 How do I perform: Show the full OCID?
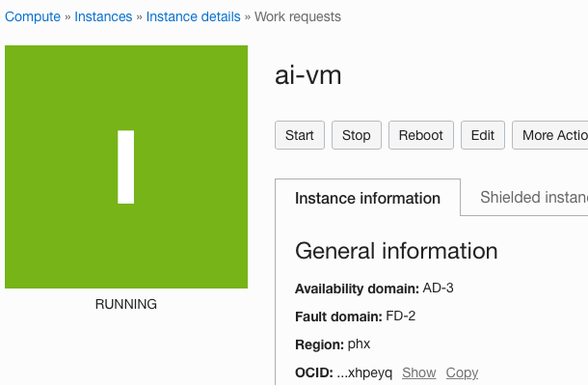point(419,372)
